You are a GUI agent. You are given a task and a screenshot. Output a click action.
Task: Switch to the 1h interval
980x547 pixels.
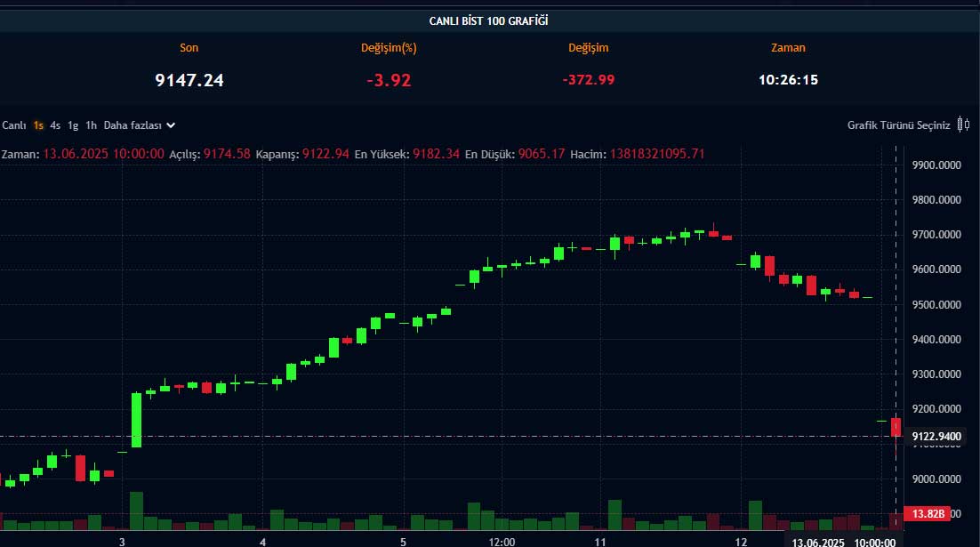pos(92,125)
